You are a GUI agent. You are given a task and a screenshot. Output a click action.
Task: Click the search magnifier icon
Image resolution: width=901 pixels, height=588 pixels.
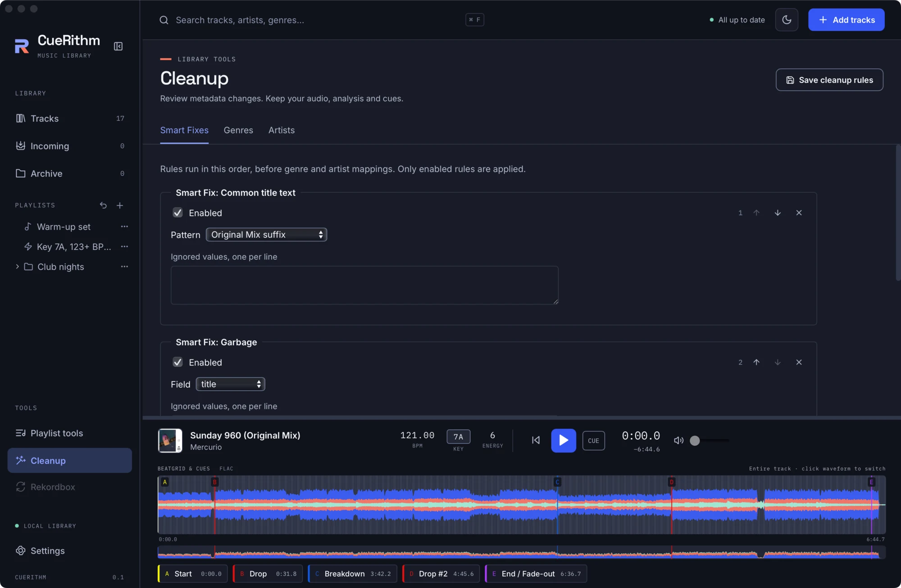164,20
